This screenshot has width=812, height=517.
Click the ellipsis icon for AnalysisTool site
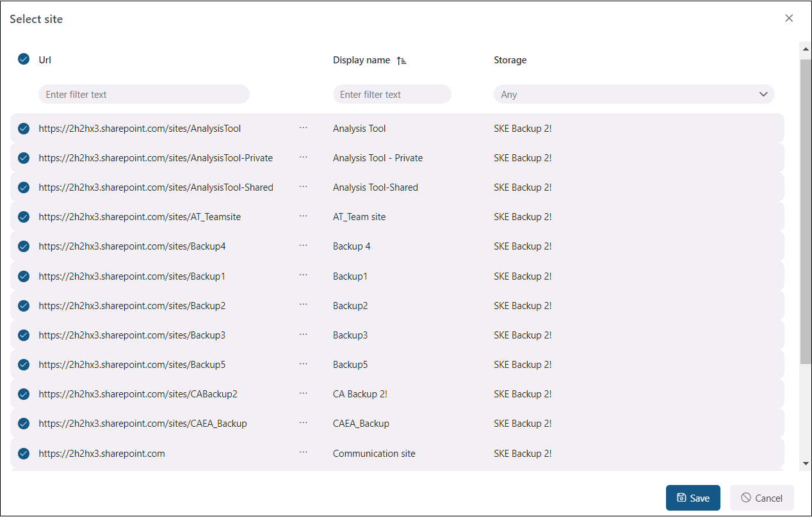[x=303, y=128]
